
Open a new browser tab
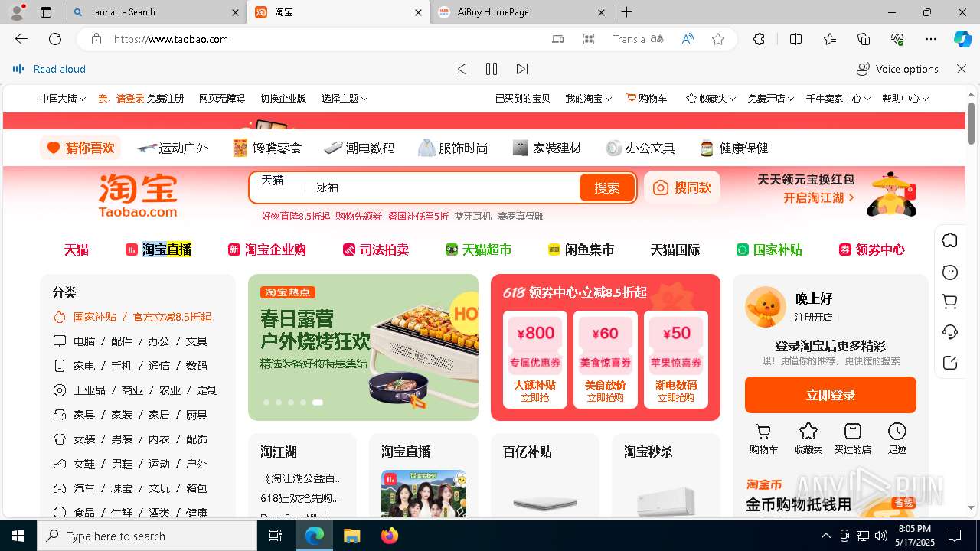point(627,12)
